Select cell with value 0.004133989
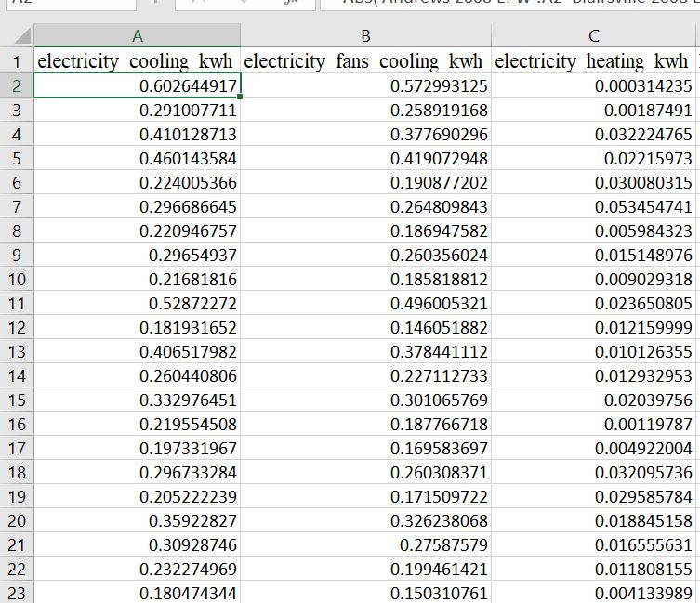This screenshot has width=700, height=603. click(x=594, y=593)
